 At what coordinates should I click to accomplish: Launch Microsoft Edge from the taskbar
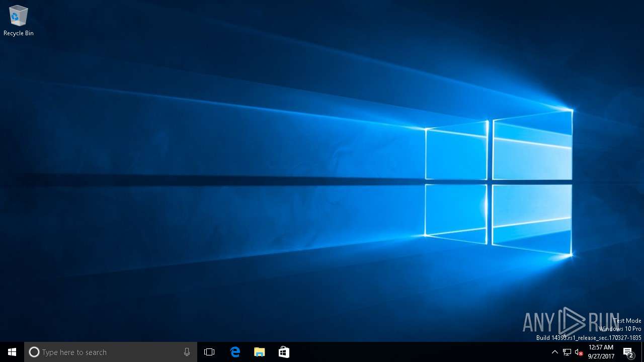[x=235, y=352]
